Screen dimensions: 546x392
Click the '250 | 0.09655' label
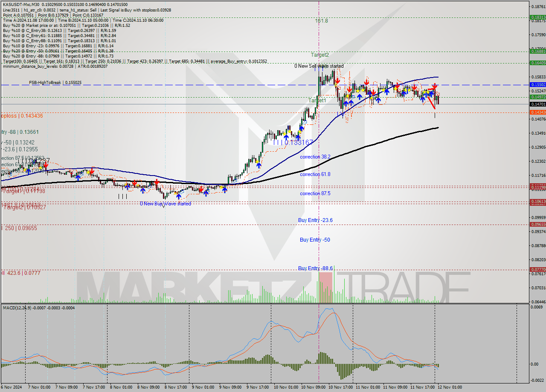point(20,228)
